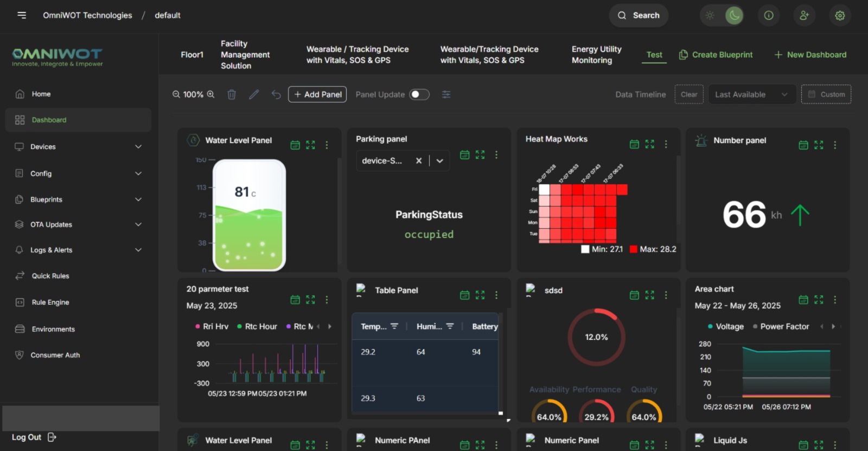
Task: Switch to light theme sun icon
Action: (710, 15)
